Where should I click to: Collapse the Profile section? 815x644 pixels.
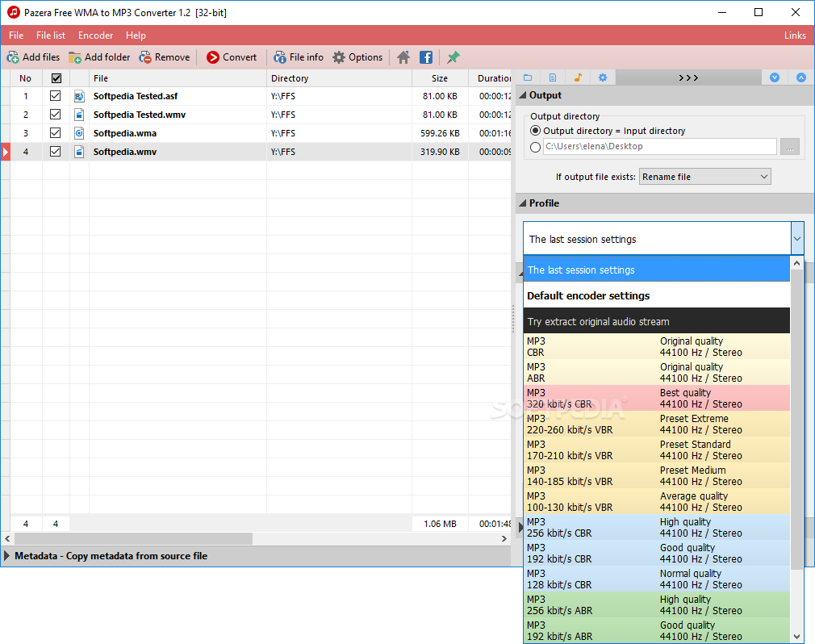click(x=523, y=203)
